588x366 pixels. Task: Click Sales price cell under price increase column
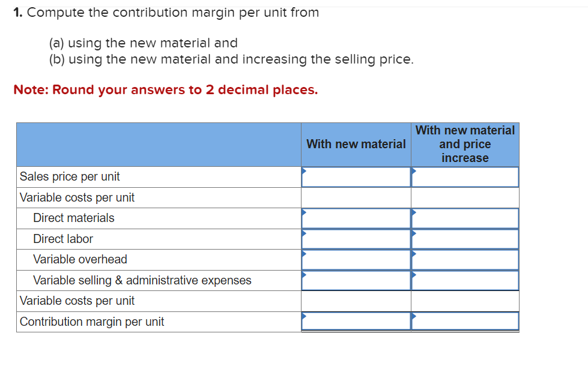465,176
